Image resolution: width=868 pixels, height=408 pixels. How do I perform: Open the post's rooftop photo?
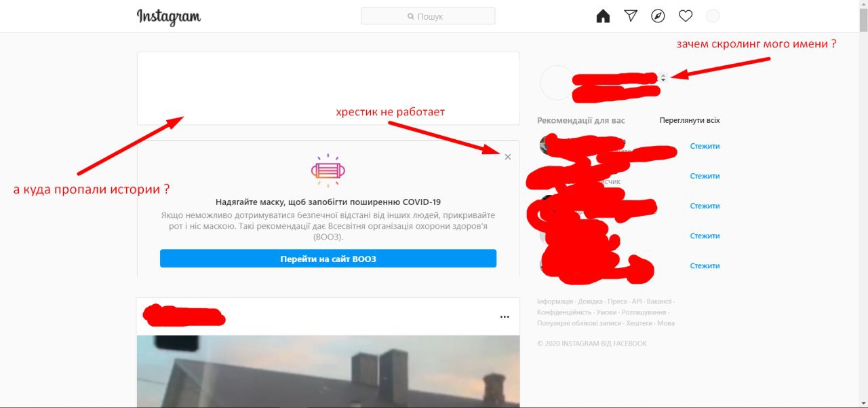point(328,371)
